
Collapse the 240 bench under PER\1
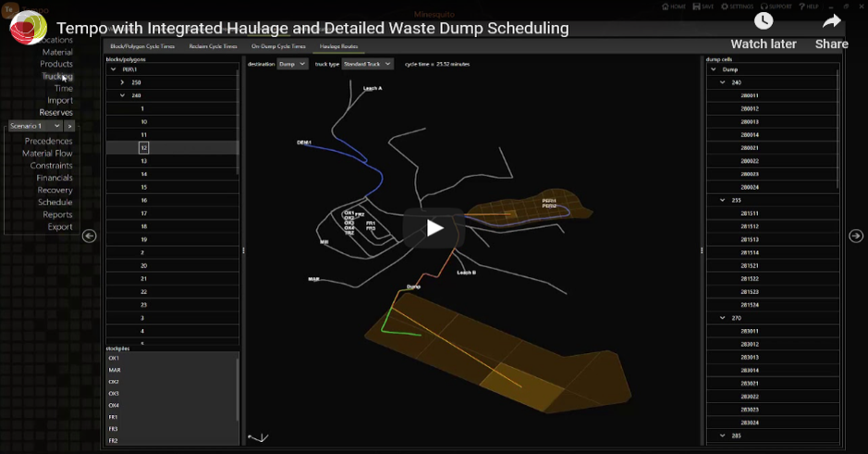point(122,96)
